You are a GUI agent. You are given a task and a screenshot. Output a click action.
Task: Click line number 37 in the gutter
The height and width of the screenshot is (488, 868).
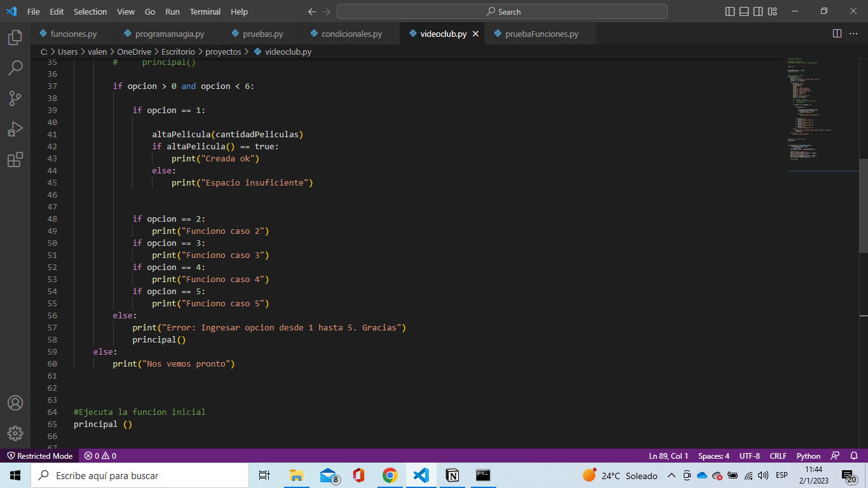point(52,86)
